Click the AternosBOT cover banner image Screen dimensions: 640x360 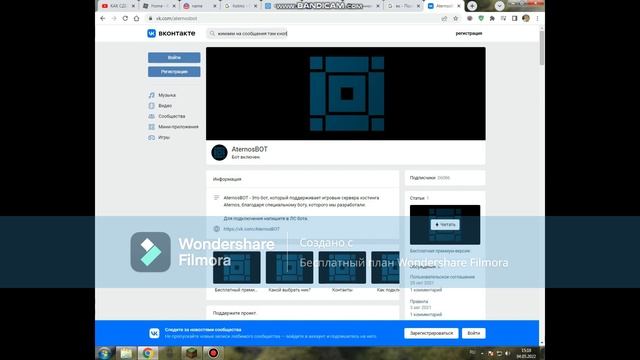point(346,93)
